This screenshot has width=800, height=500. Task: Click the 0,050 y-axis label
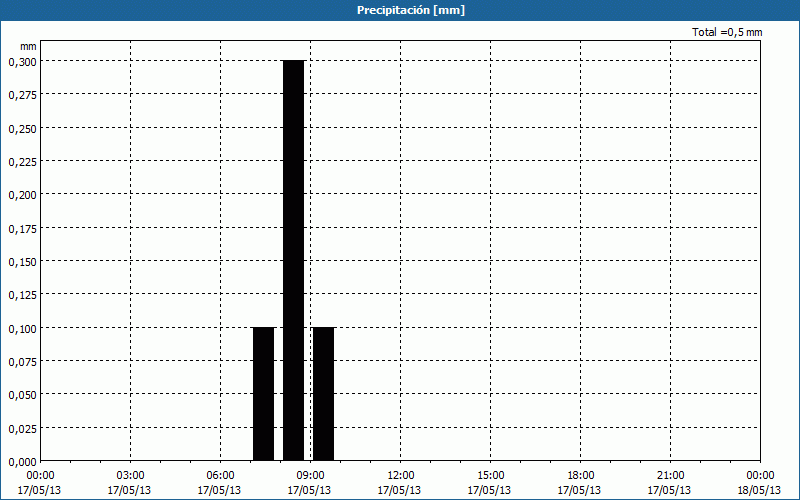(22, 395)
